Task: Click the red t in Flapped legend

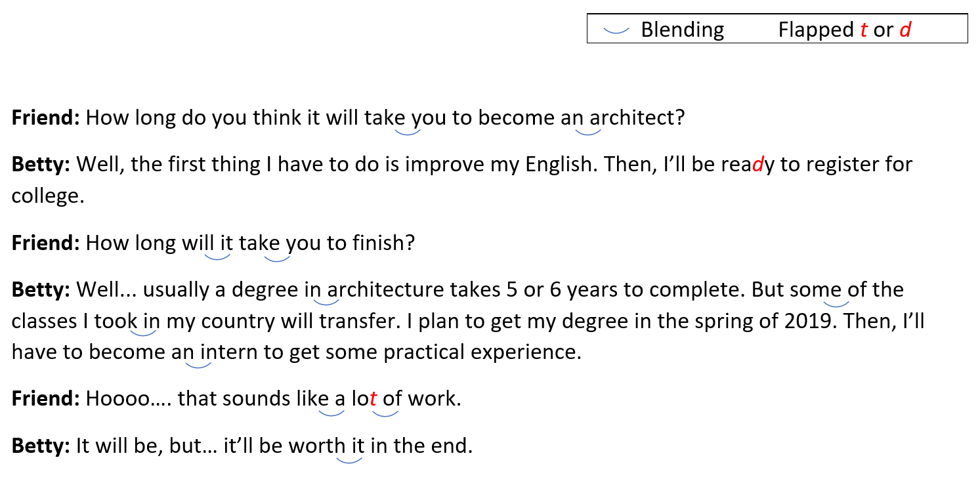Action: click(x=864, y=30)
